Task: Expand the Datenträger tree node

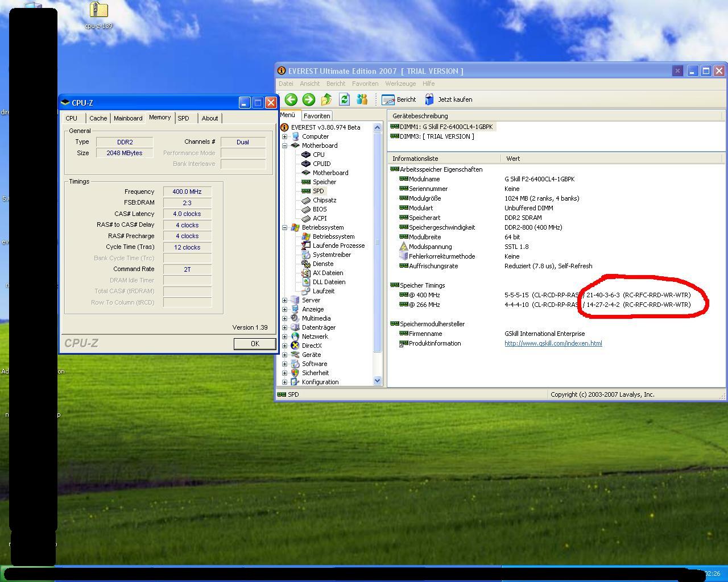Action: point(284,327)
